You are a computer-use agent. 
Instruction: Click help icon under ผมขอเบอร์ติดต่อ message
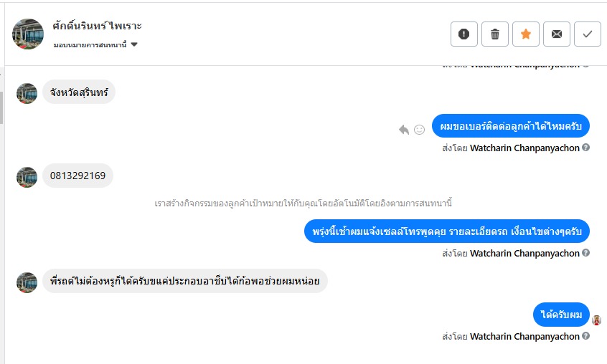586,148
